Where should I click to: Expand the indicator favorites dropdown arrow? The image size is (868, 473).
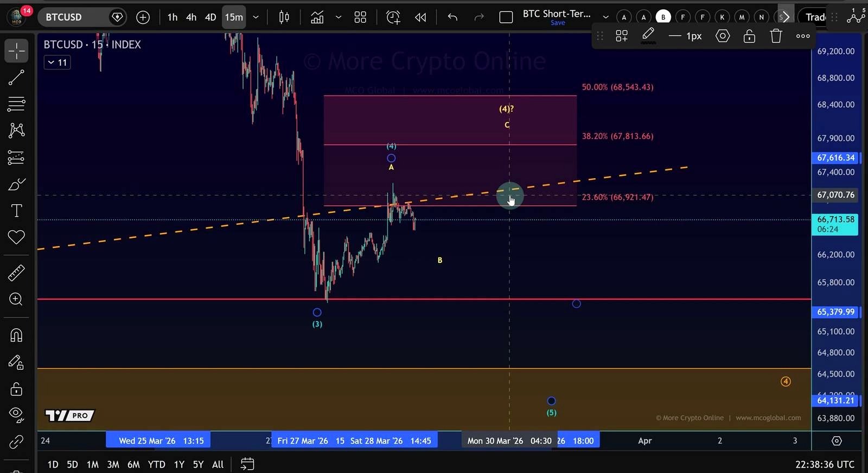click(x=339, y=17)
